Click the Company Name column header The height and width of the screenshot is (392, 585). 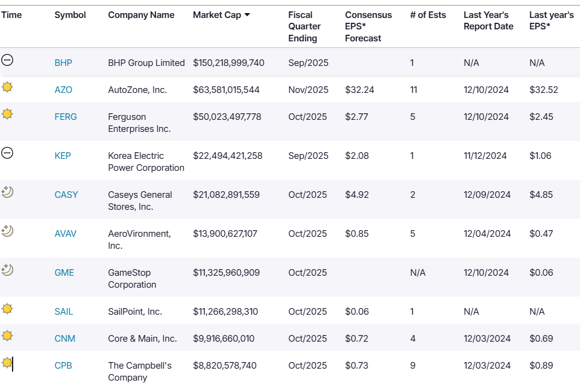[x=141, y=15]
